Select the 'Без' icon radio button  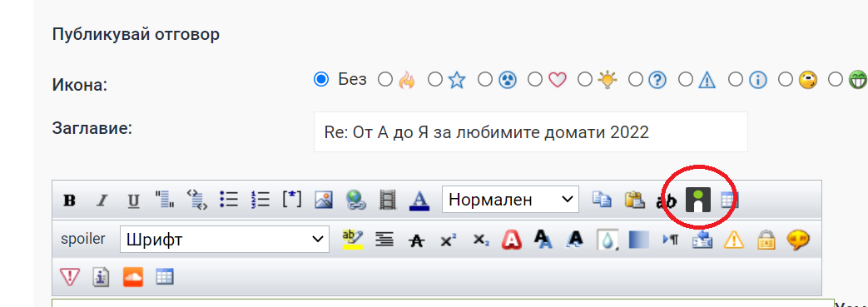click(x=321, y=80)
